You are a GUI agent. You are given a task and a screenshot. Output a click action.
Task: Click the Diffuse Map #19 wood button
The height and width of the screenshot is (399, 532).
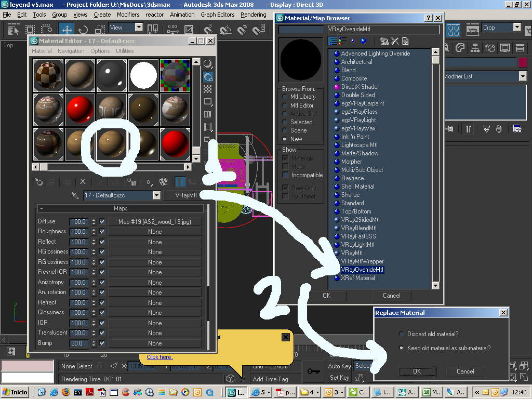[155, 222]
